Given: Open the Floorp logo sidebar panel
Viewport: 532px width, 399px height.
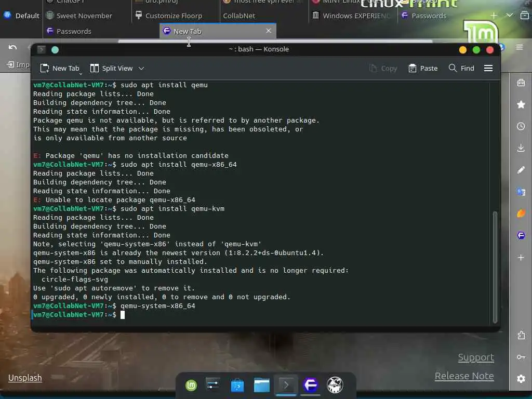Looking at the screenshot, I should coord(521,235).
